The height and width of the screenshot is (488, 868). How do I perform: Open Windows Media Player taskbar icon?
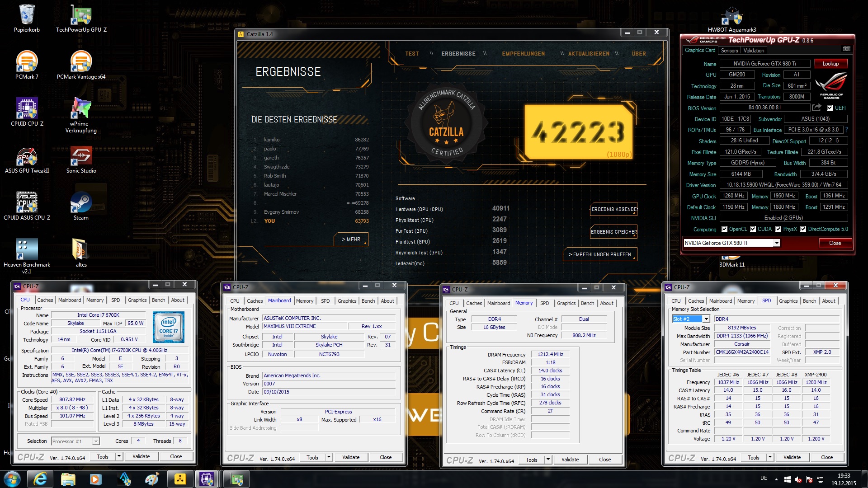pyautogui.click(x=96, y=479)
